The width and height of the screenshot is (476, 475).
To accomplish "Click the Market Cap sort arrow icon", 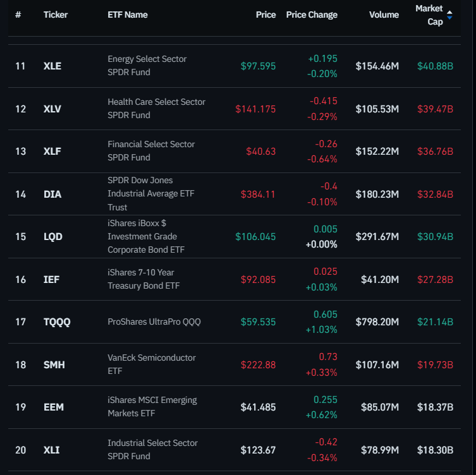I will point(449,15).
